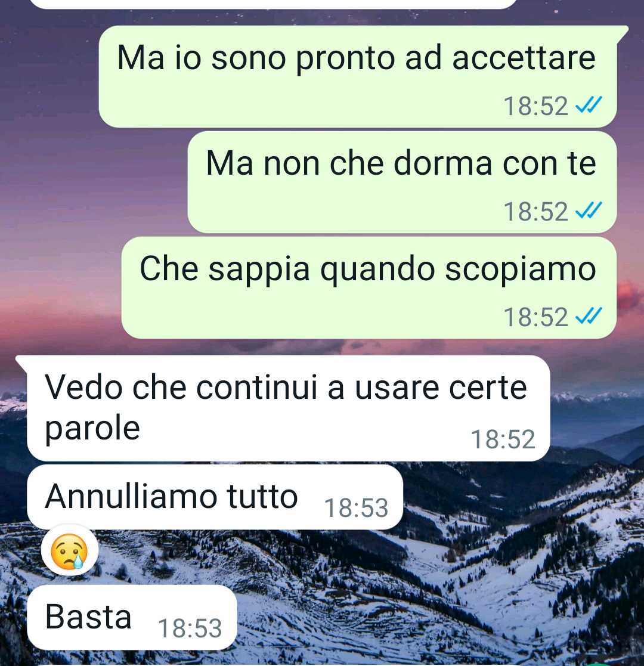This screenshot has height=666, width=644.
Task: Tap blue double-check on 'quando scopiamo' message
Action: click(x=589, y=316)
